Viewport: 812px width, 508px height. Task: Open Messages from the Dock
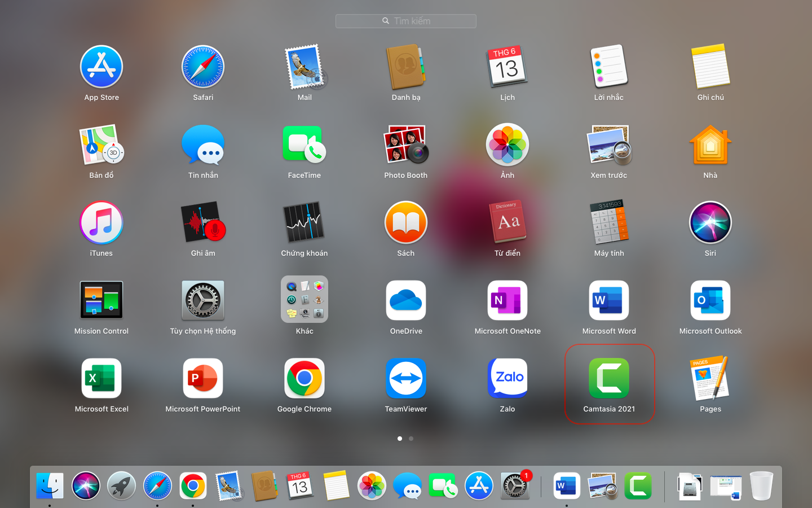coord(407,486)
